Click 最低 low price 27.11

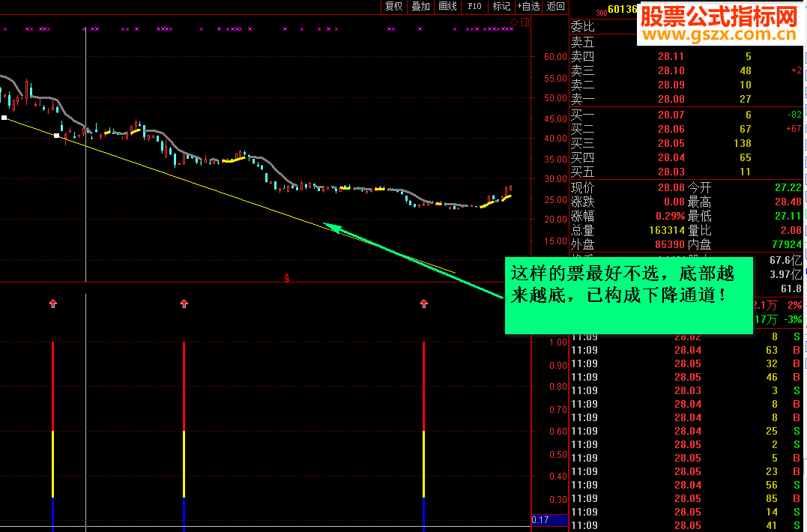point(788,216)
